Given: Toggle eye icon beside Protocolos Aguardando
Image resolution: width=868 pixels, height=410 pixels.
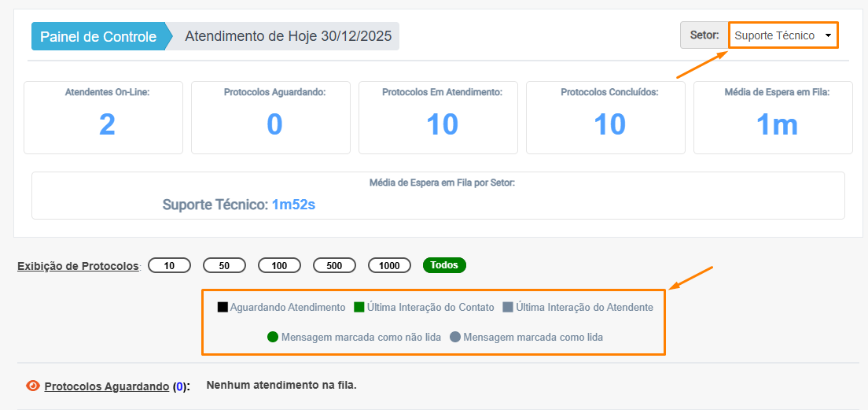Looking at the screenshot, I should [x=33, y=386].
